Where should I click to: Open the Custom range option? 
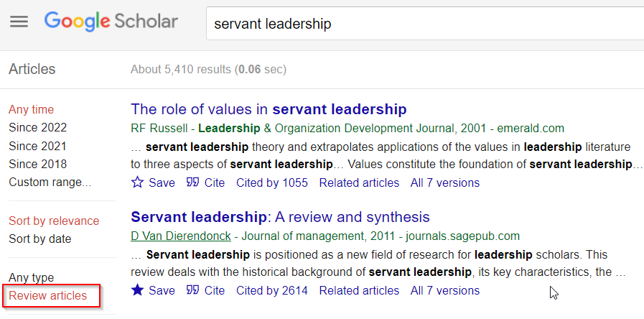(50, 182)
